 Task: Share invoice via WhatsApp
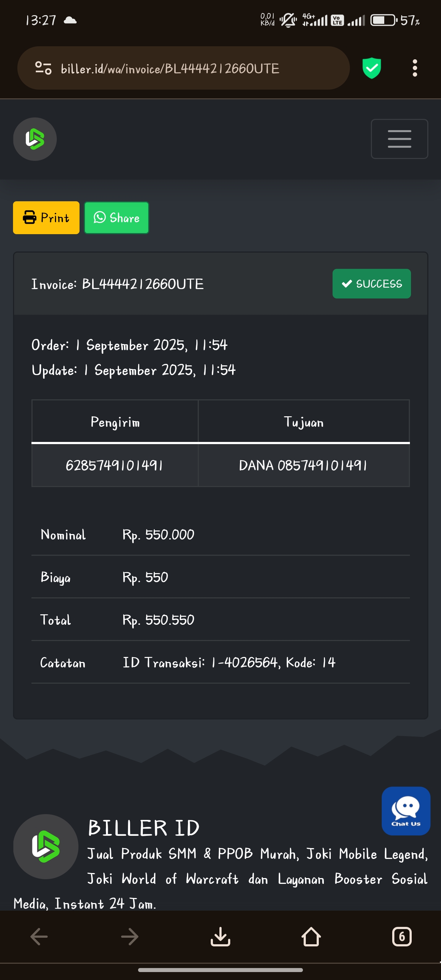[116, 218]
